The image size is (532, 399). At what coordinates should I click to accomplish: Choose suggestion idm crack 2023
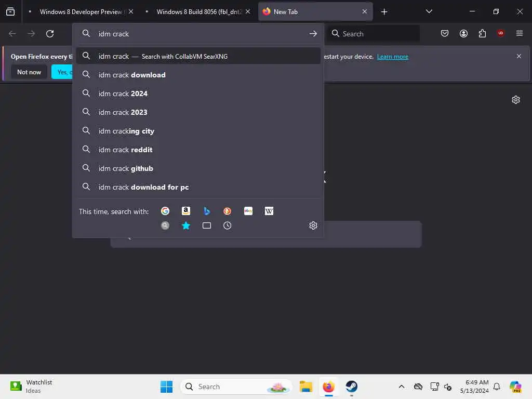tap(198, 112)
